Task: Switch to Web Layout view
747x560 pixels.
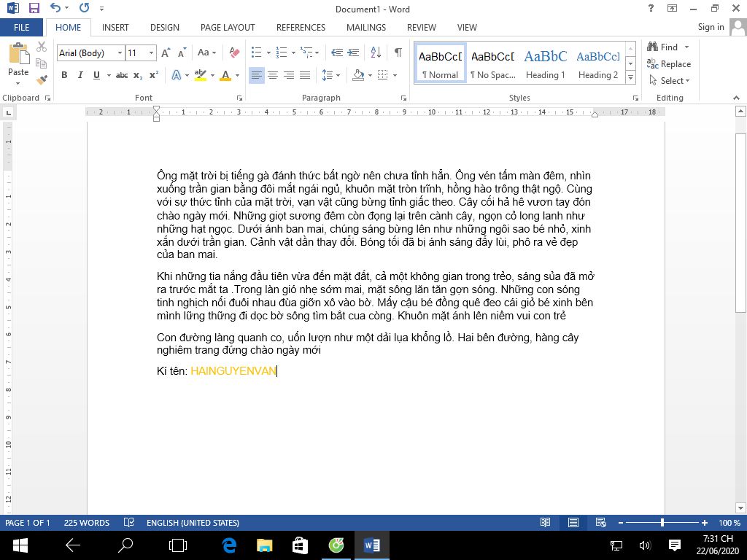Action: (x=601, y=522)
